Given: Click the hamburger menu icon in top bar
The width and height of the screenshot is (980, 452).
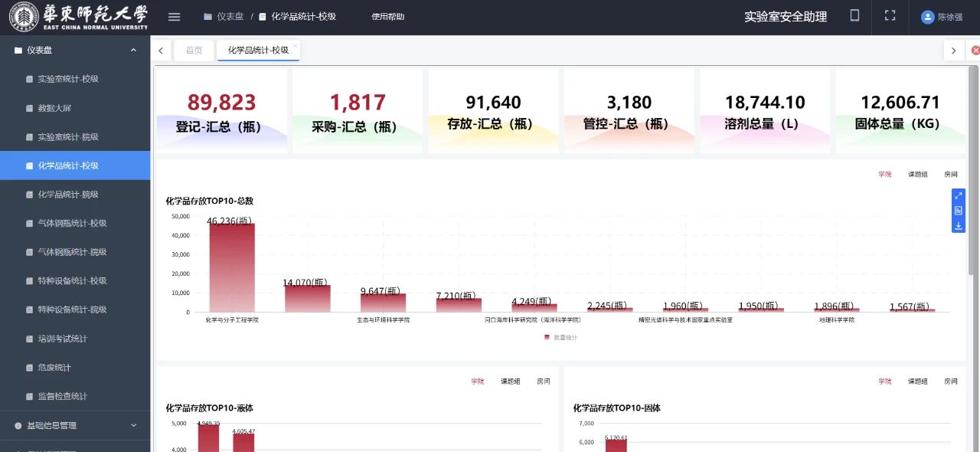Looking at the screenshot, I should [174, 17].
